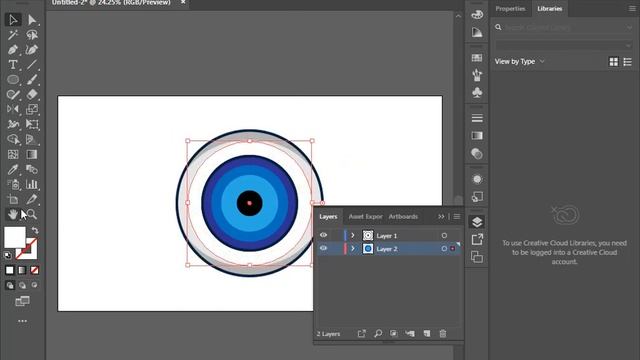Hide Layer 1 visibility eye

click(x=323, y=235)
